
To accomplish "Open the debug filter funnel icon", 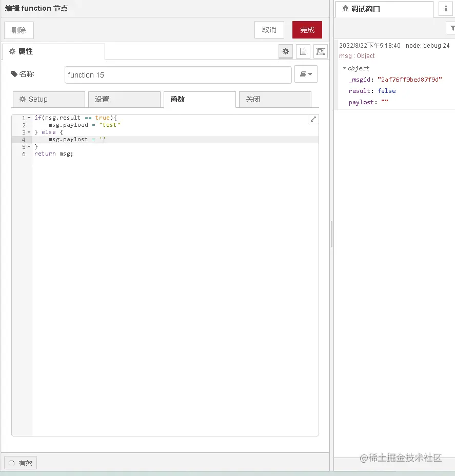I will [x=452, y=29].
